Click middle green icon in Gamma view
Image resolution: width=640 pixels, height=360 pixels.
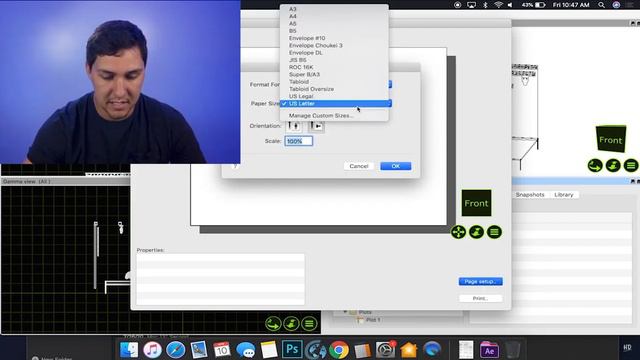click(x=291, y=324)
